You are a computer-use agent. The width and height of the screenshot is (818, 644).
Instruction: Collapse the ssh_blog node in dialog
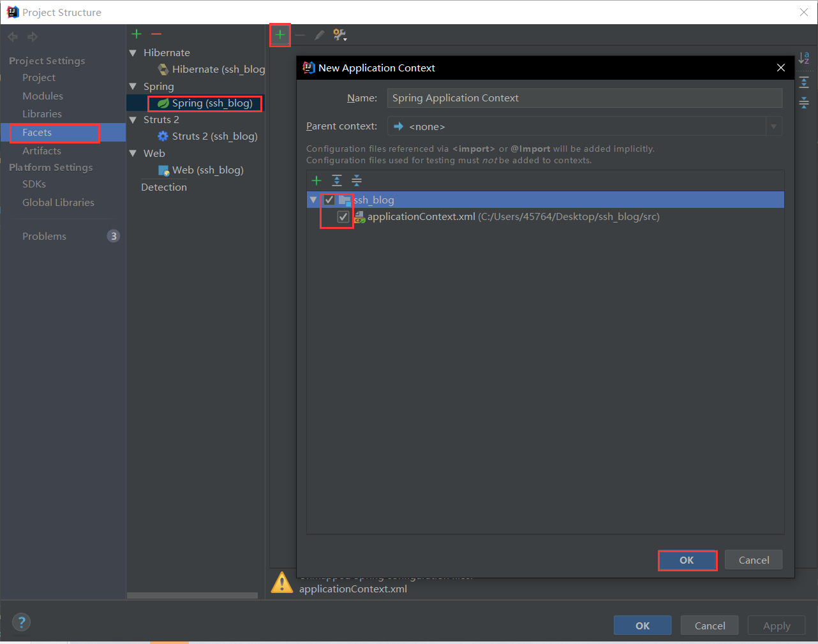point(313,200)
